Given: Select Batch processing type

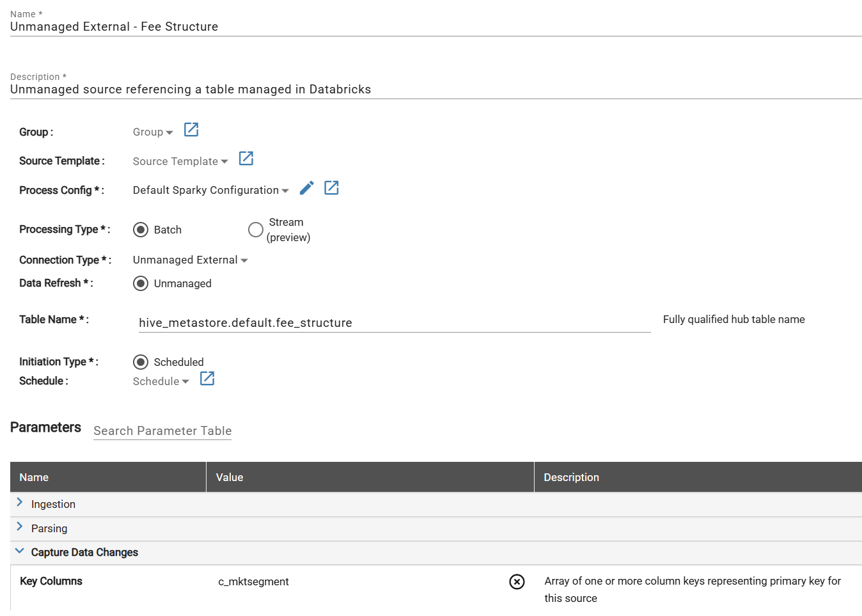Looking at the screenshot, I should 140,230.
